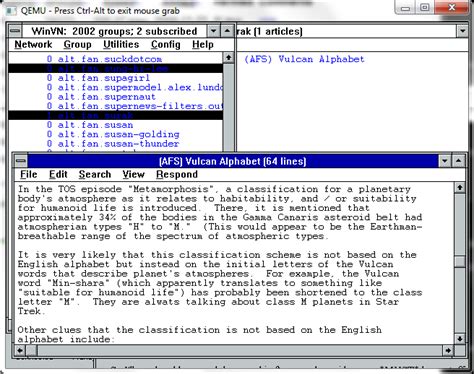Minimize the QEMU host window
474x374 pixels.
pyautogui.click(x=405, y=7)
